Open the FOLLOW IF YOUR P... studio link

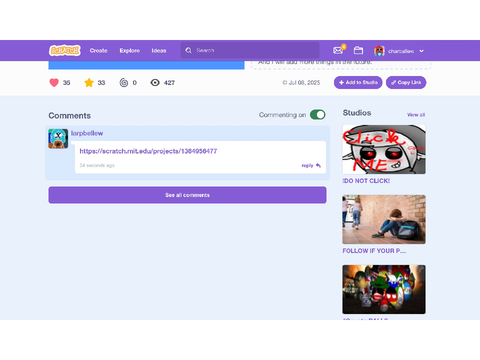coord(374,251)
